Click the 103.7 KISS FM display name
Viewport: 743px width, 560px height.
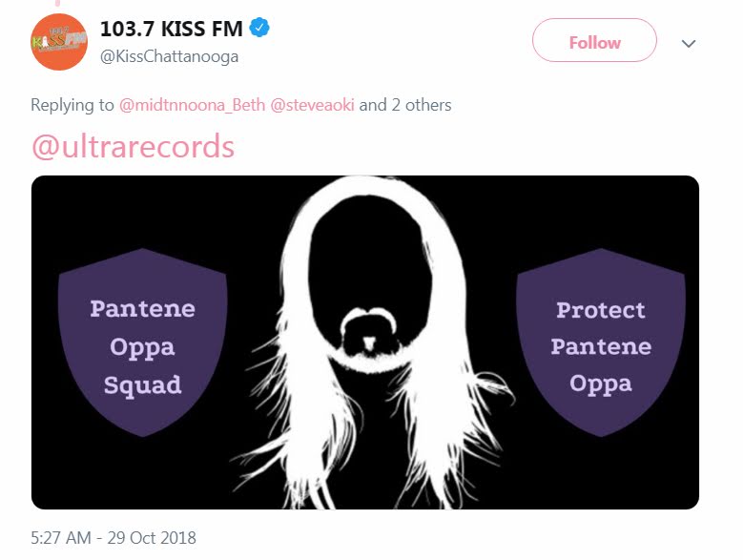[171, 29]
